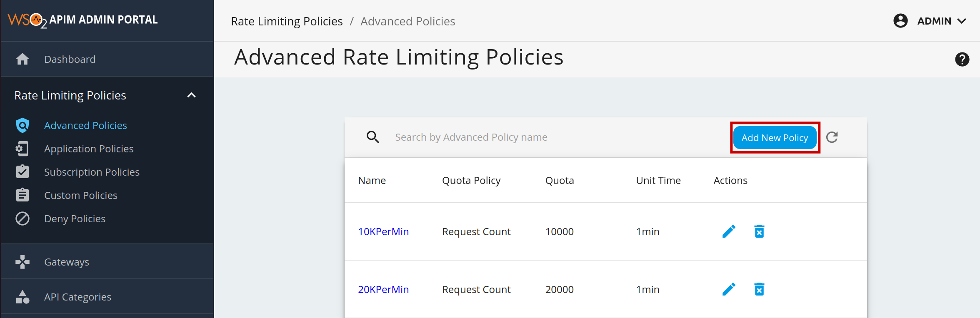Open the 10KPerMin policy link
This screenshot has width=980, height=318.
(x=383, y=232)
